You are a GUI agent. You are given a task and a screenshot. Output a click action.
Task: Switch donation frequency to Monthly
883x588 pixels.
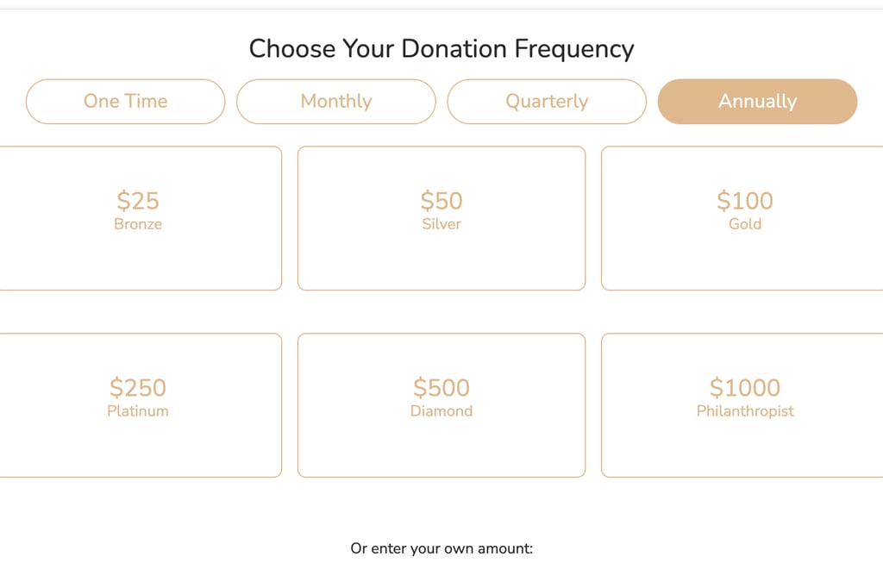(x=335, y=102)
